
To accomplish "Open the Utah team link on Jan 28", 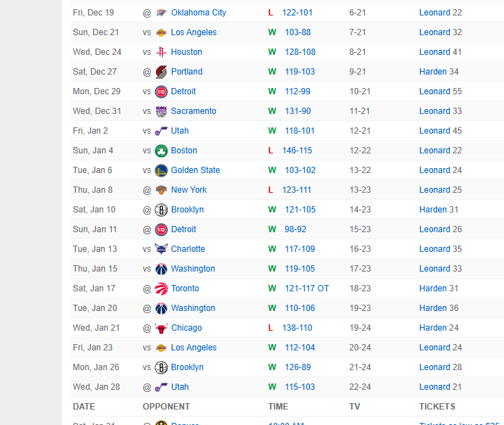I will (180, 387).
